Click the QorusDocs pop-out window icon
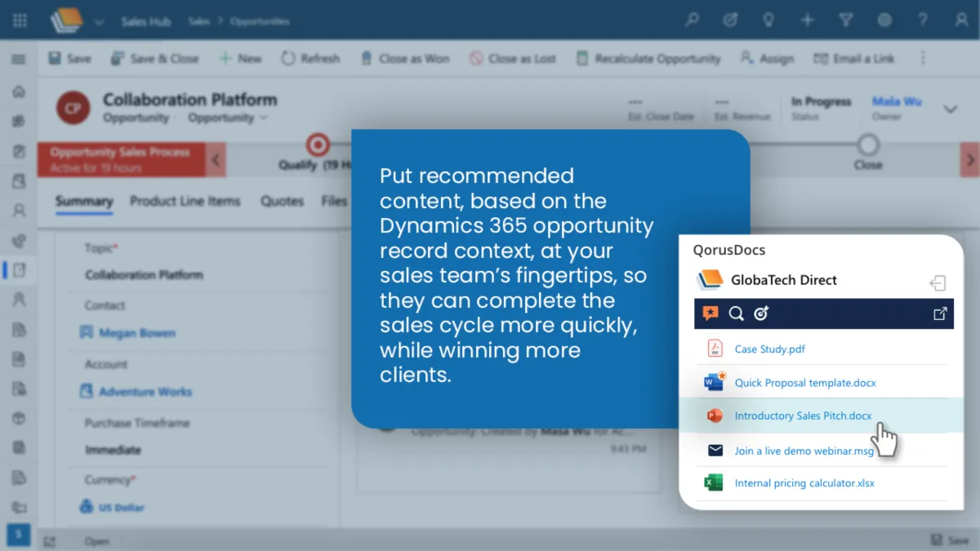The image size is (980, 551). (x=940, y=313)
